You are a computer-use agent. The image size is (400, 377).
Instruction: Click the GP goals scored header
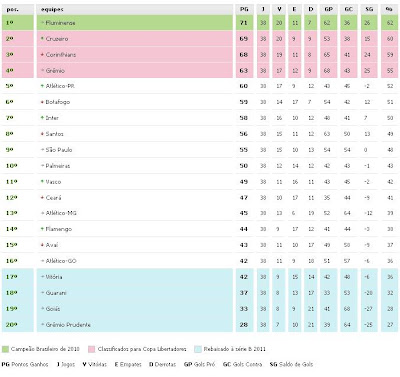(x=328, y=9)
